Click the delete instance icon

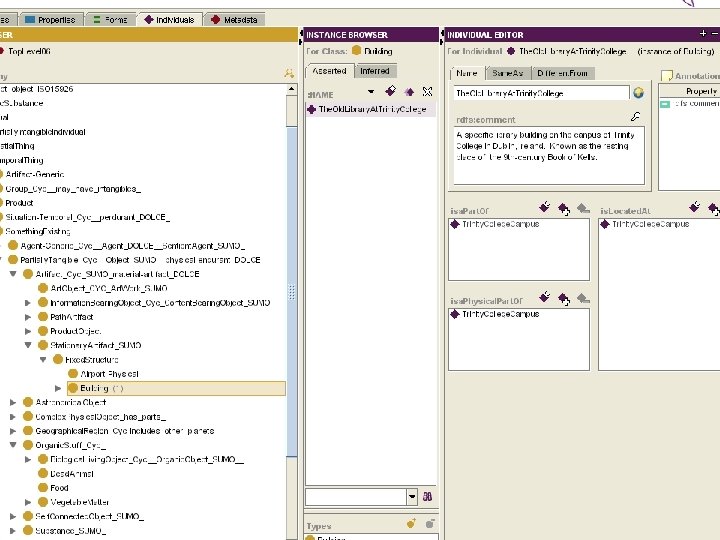point(428,92)
